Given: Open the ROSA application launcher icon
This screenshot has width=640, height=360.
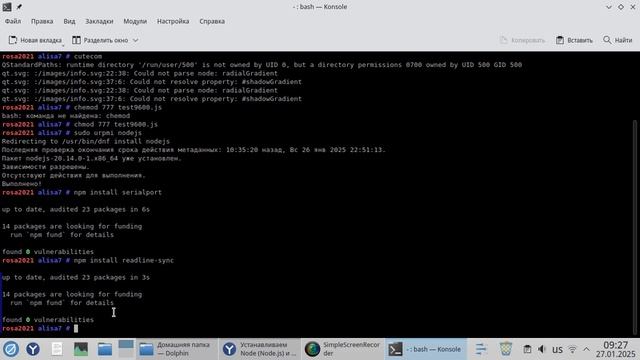Looking at the screenshot, I should (x=11, y=349).
